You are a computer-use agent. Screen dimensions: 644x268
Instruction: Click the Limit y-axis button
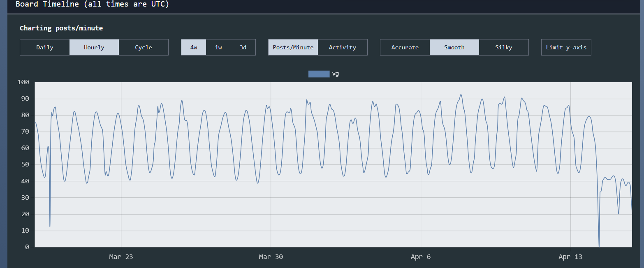566,47
